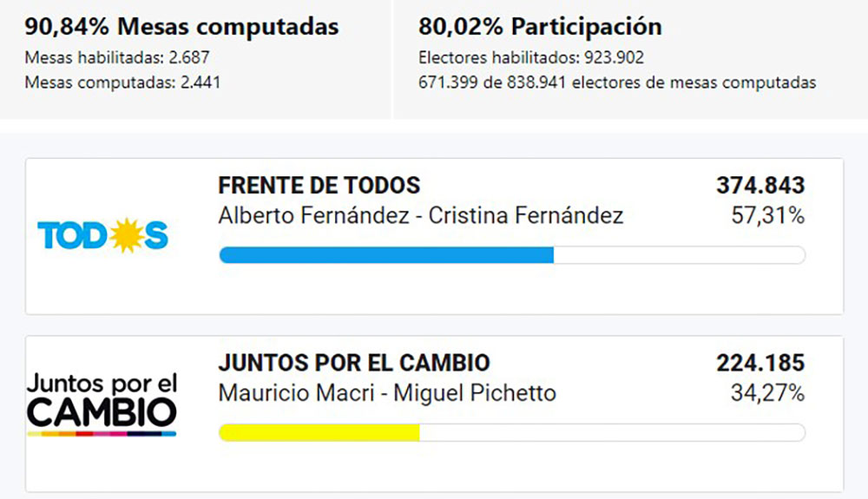Click the blue Frente de Todos progress bar
The width and height of the screenshot is (868, 499).
click(x=386, y=255)
